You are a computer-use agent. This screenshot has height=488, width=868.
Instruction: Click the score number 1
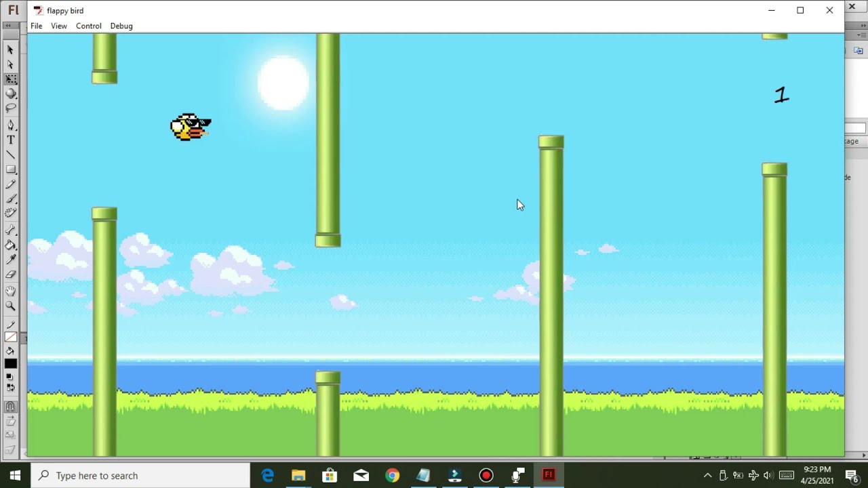pos(782,95)
